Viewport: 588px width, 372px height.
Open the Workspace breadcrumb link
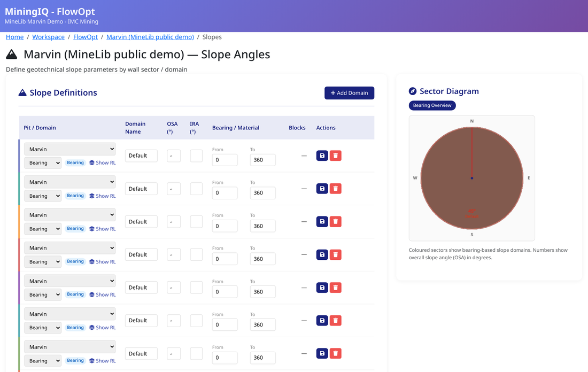(48, 37)
